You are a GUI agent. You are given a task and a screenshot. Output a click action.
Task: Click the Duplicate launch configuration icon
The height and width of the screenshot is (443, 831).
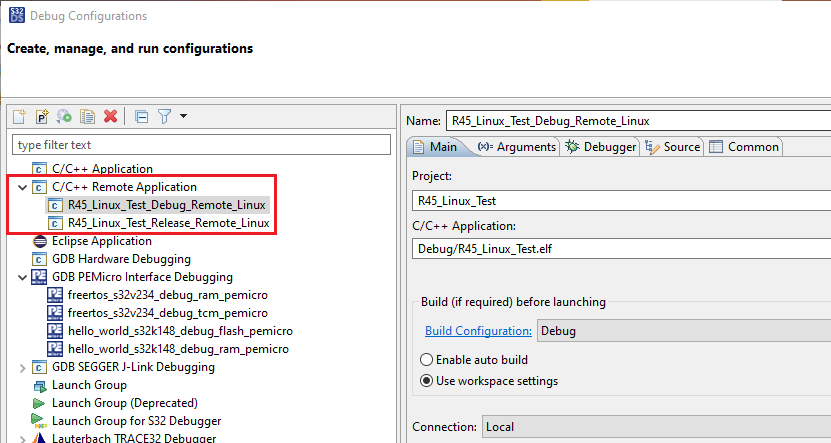coord(87,117)
